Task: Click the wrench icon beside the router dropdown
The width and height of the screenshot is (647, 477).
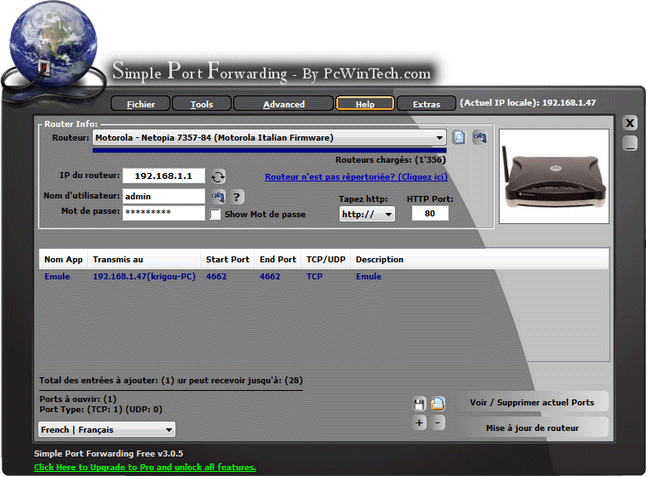Action: pyautogui.click(x=480, y=137)
